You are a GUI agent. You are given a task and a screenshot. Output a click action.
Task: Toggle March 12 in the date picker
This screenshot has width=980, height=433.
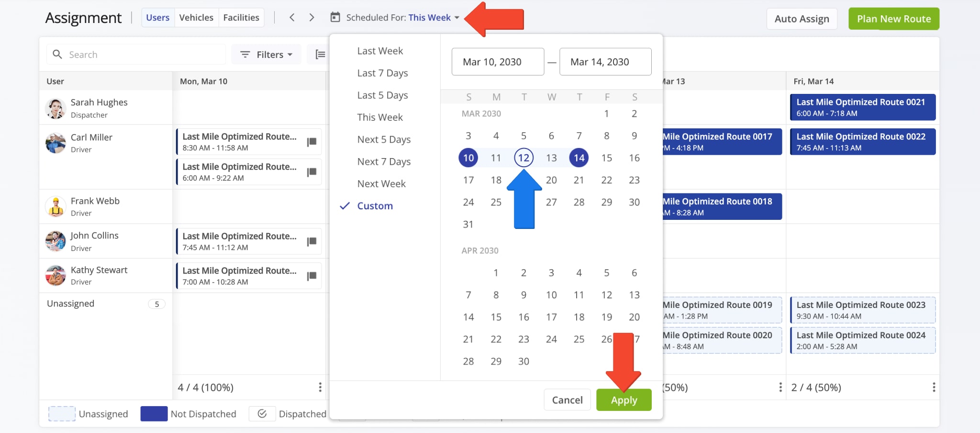point(523,158)
